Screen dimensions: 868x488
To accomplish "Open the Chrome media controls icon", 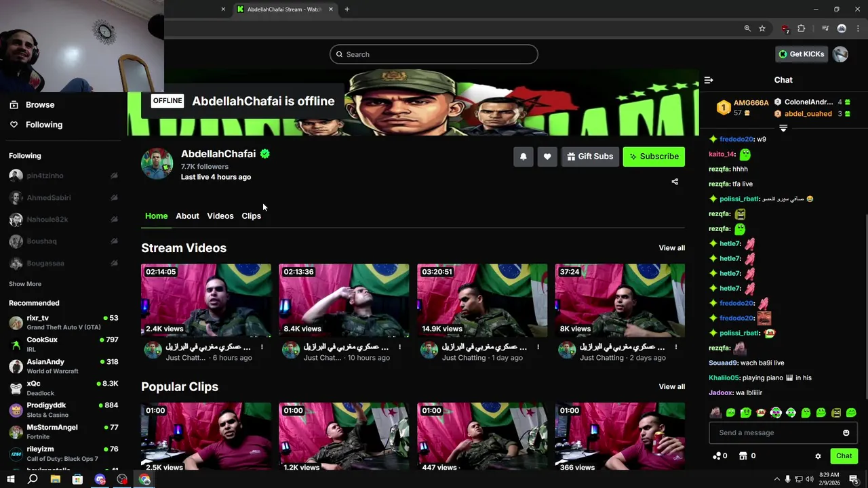I will (x=825, y=28).
